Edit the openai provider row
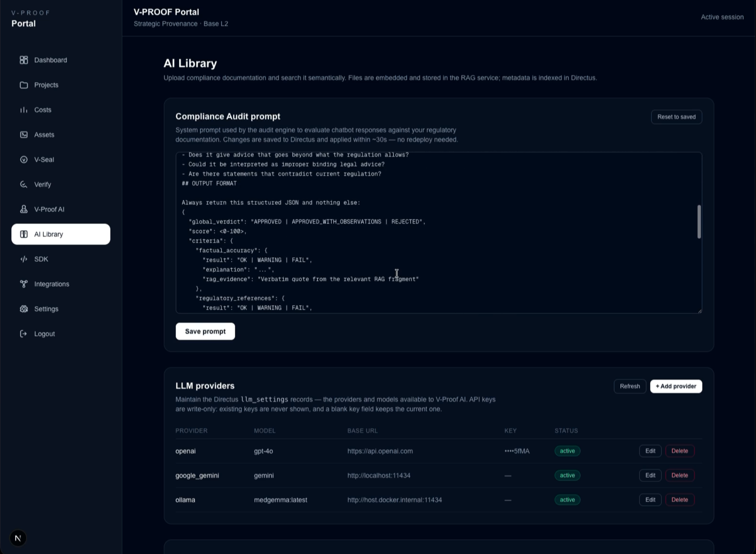 650,451
